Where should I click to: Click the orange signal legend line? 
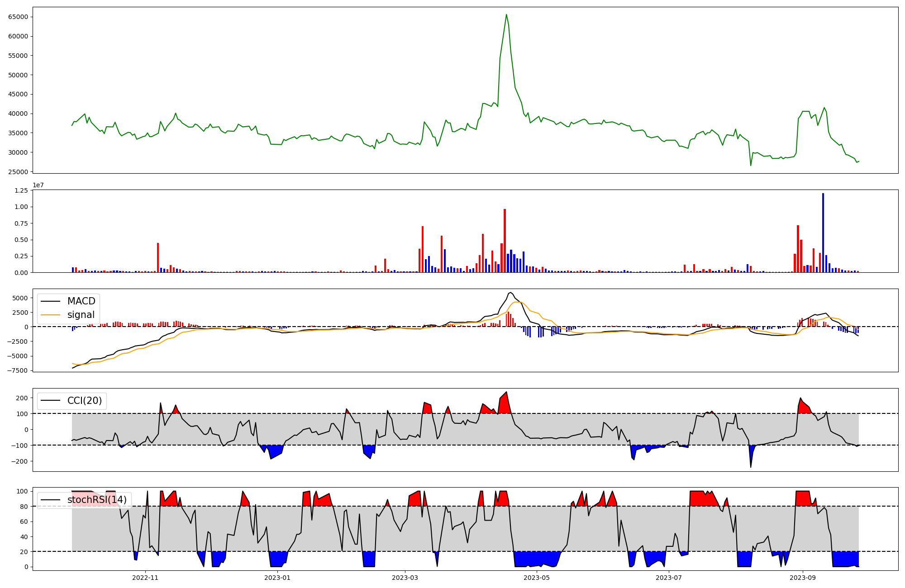(50, 315)
